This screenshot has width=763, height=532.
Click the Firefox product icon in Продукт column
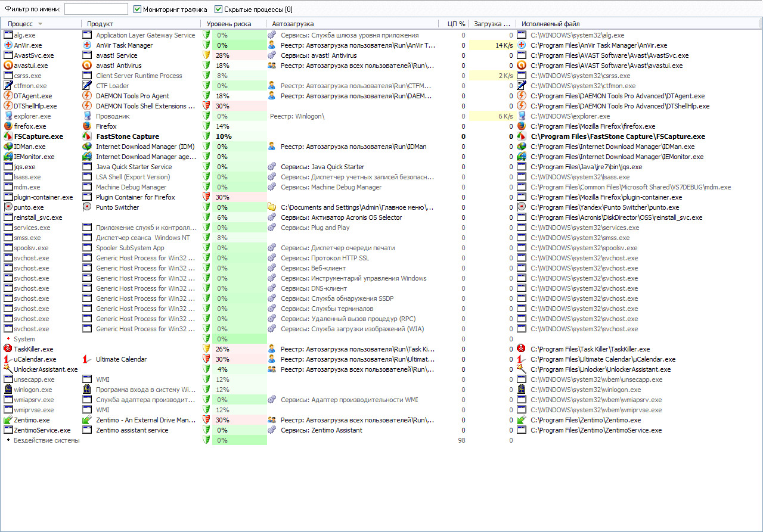pyautogui.click(x=87, y=126)
